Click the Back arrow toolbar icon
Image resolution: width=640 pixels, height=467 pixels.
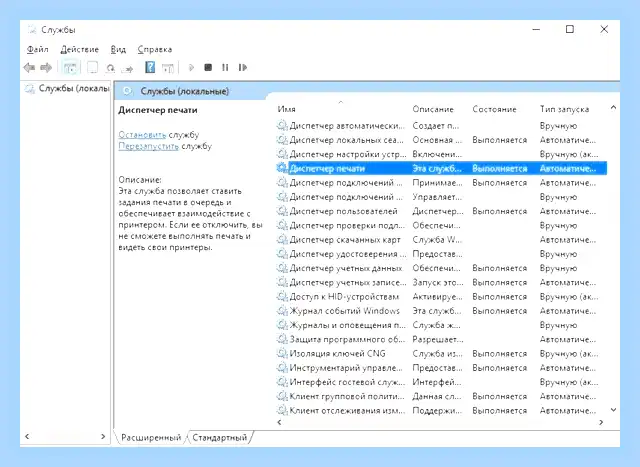[x=29, y=67]
